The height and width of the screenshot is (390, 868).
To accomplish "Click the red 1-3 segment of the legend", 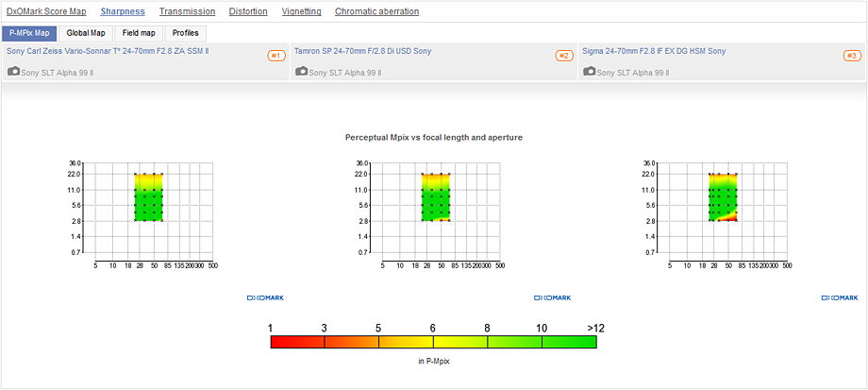I will pos(297,342).
